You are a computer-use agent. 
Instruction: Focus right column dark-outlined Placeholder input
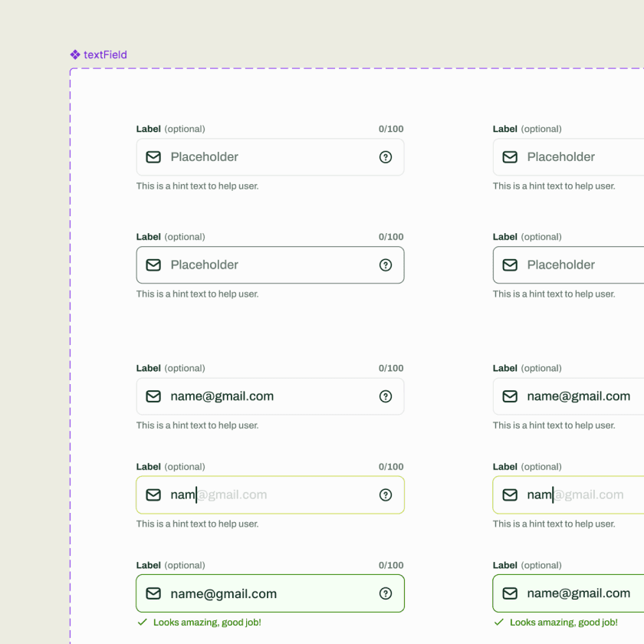click(x=568, y=265)
